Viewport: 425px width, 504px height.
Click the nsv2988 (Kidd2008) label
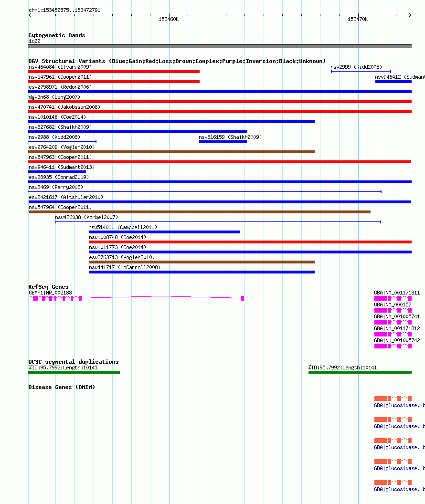click(x=54, y=137)
